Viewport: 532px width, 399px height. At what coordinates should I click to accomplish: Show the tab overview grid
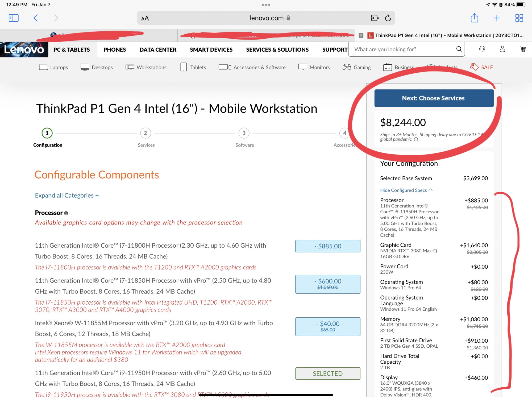[x=519, y=18]
